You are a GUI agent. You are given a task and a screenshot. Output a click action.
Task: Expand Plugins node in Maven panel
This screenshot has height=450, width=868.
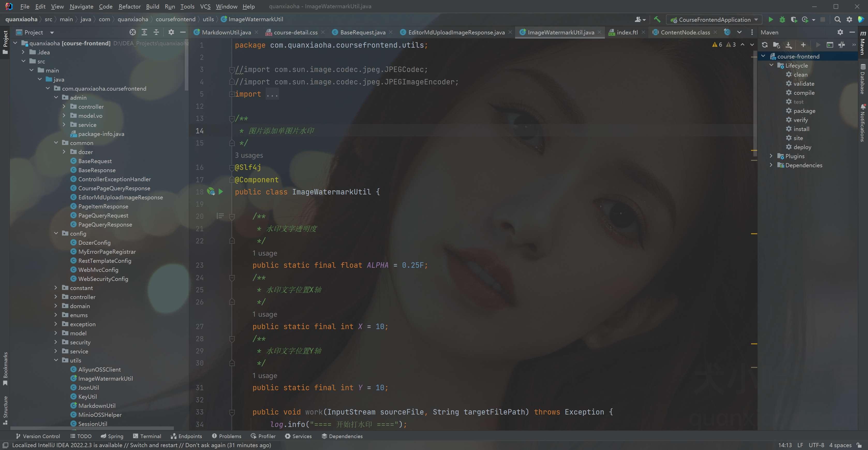[771, 156]
